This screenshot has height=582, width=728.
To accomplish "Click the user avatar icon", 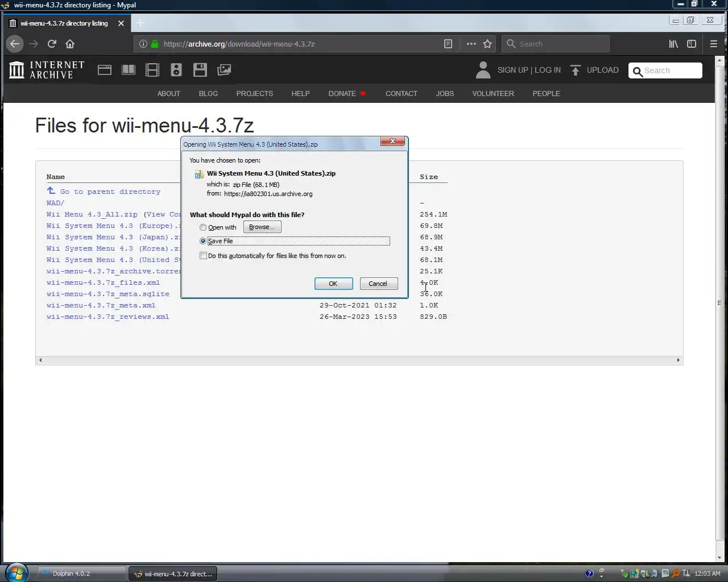I will click(483, 70).
